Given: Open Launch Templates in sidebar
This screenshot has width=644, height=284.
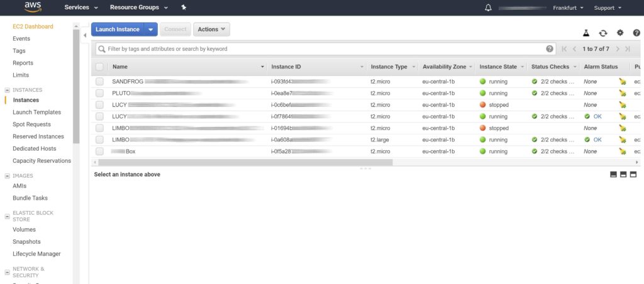Looking at the screenshot, I should pos(36,112).
